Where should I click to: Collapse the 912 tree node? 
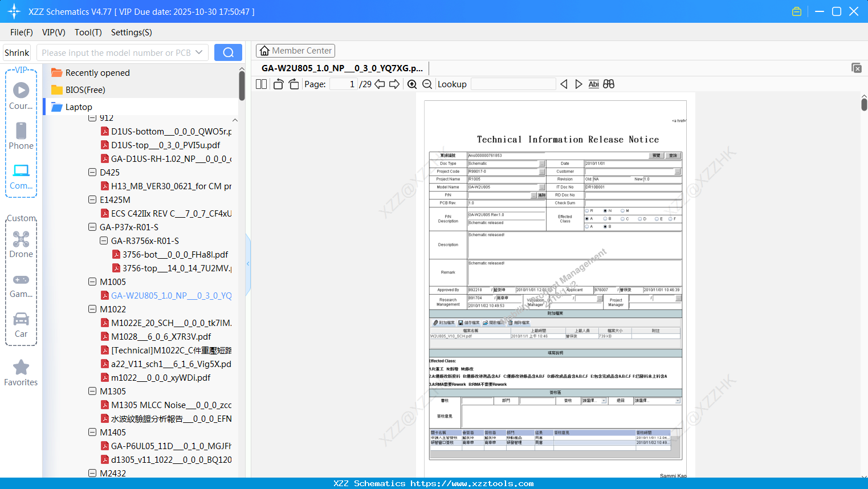pos(92,118)
